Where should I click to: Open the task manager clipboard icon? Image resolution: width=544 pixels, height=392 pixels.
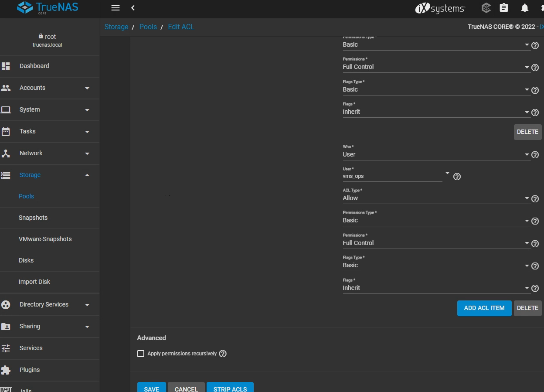pyautogui.click(x=504, y=8)
